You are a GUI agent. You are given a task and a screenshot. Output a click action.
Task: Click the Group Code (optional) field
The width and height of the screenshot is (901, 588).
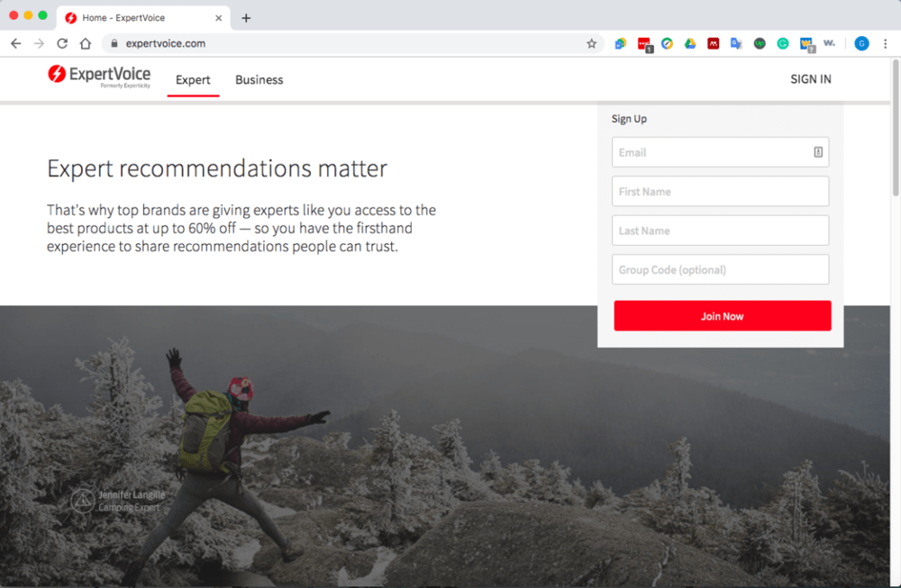(x=720, y=270)
